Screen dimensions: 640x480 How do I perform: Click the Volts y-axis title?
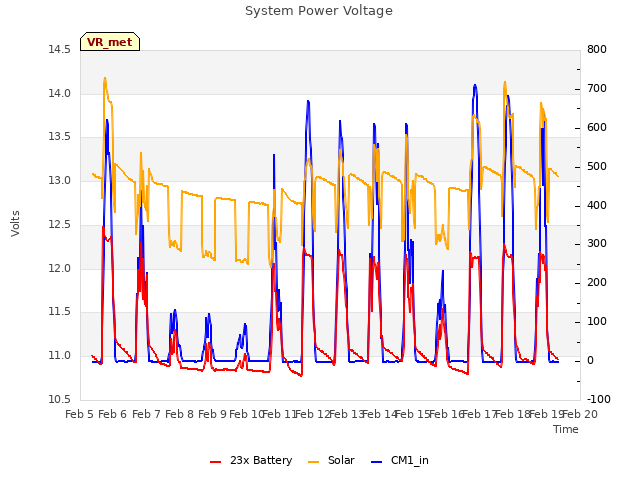(15, 224)
